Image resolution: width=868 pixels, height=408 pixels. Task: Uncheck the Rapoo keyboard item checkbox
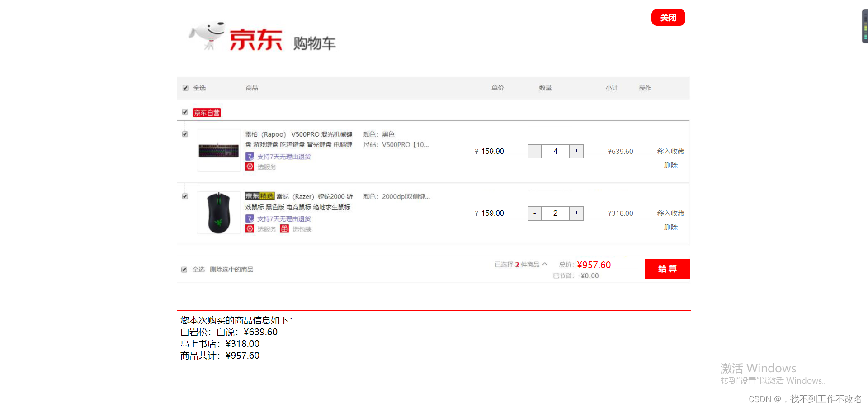[185, 134]
